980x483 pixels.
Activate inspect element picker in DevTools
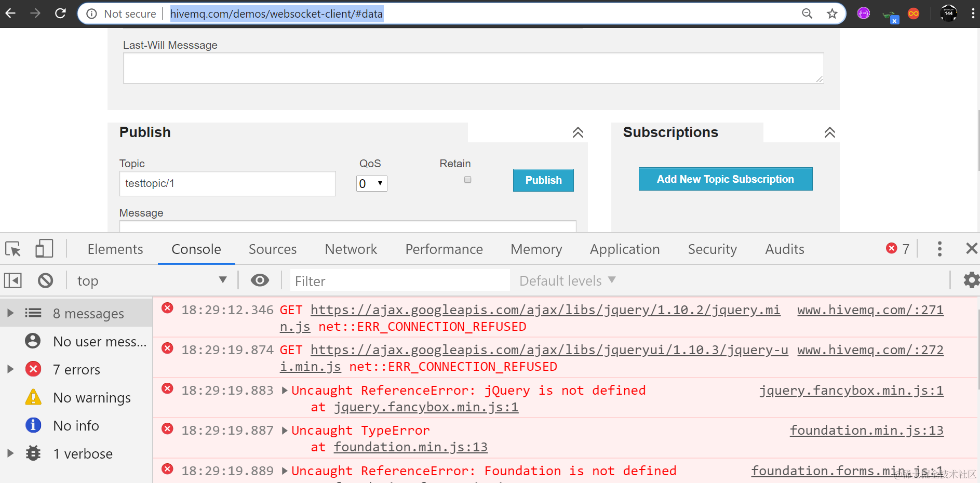pyautogui.click(x=13, y=249)
